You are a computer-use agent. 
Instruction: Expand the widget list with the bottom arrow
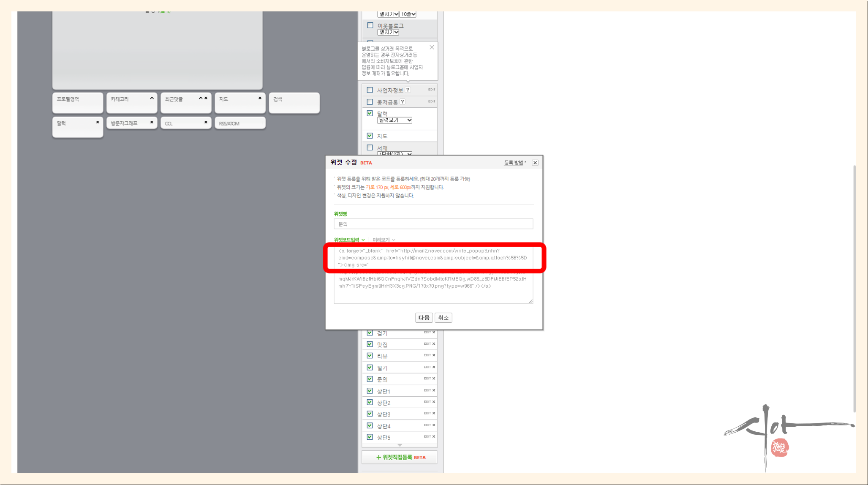click(400, 445)
